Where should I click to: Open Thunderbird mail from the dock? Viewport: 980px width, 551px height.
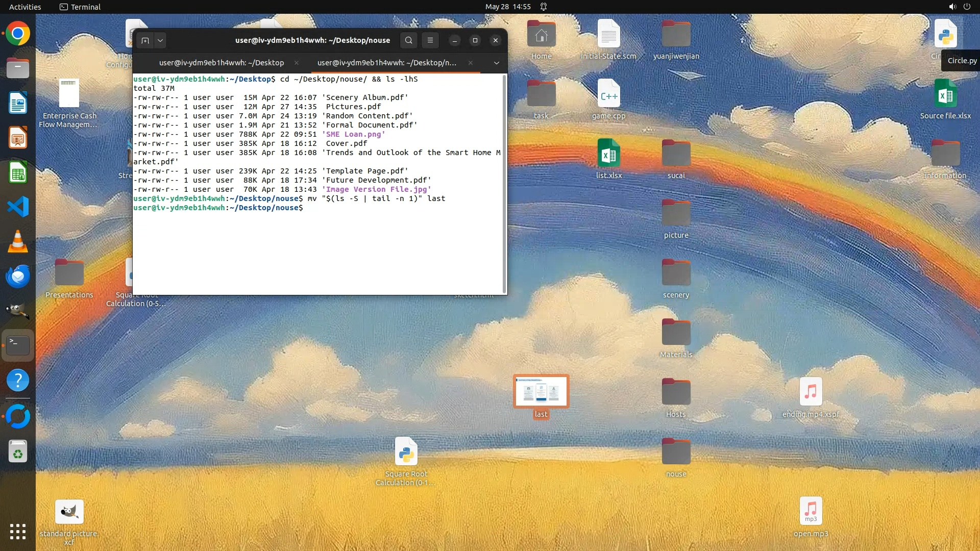(18, 276)
